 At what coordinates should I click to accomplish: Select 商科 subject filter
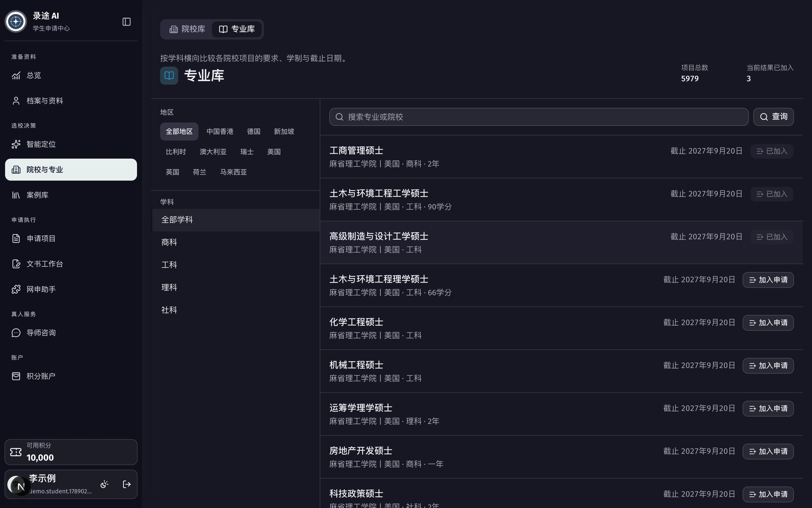tap(235, 242)
